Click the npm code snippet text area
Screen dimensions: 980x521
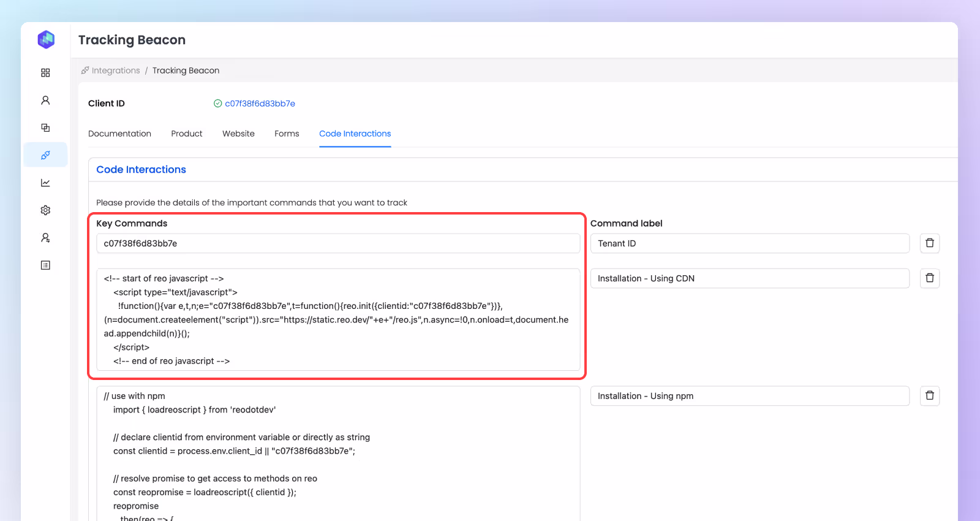pos(338,454)
